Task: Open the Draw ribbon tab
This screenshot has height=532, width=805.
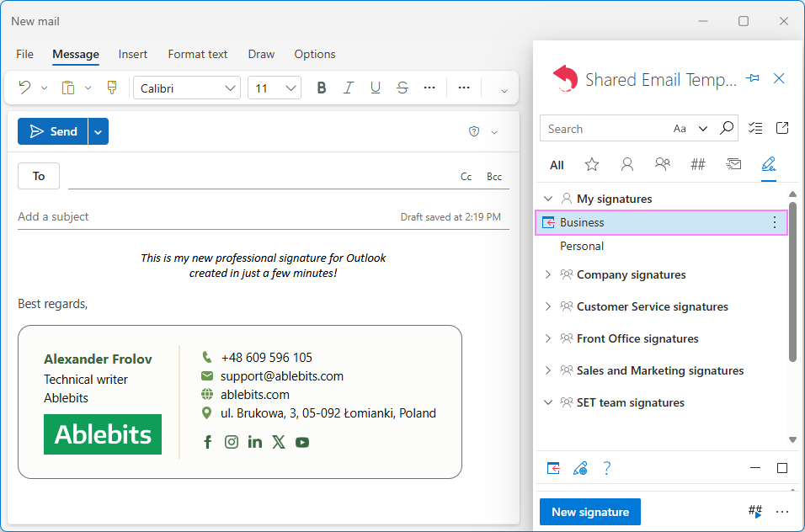Action: tap(261, 54)
